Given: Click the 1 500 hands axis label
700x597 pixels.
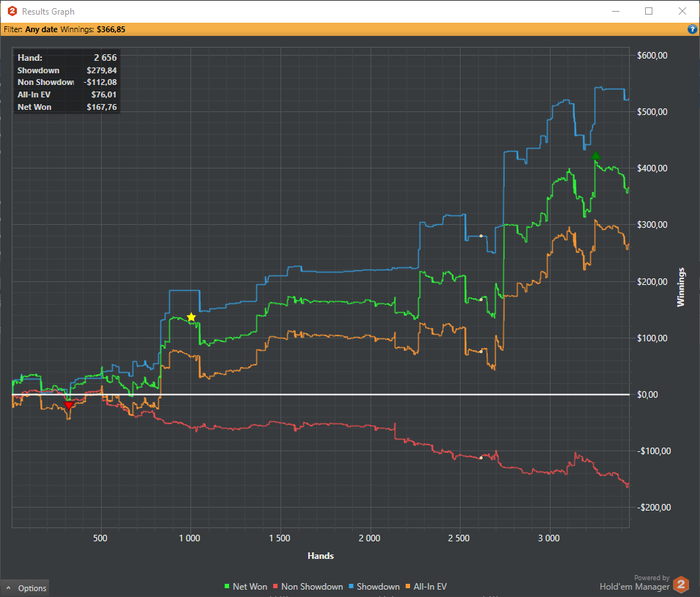Looking at the screenshot, I should click(x=279, y=538).
